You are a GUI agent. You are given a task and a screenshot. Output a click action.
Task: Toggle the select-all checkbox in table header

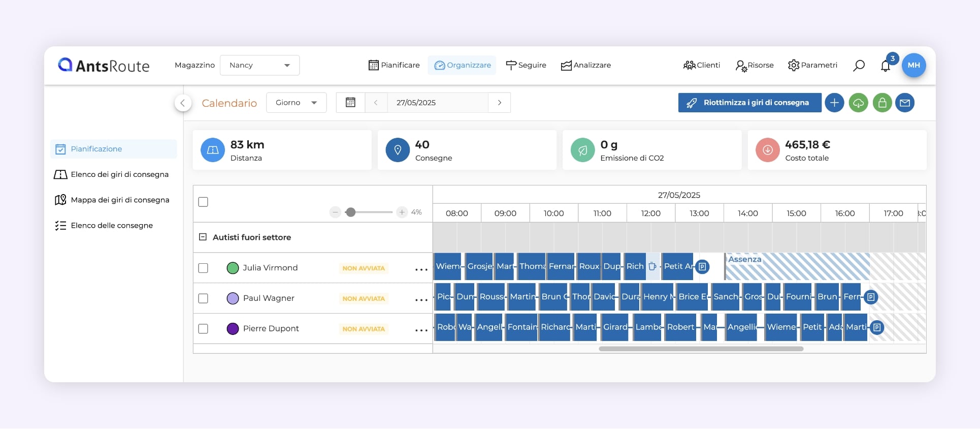click(x=203, y=202)
